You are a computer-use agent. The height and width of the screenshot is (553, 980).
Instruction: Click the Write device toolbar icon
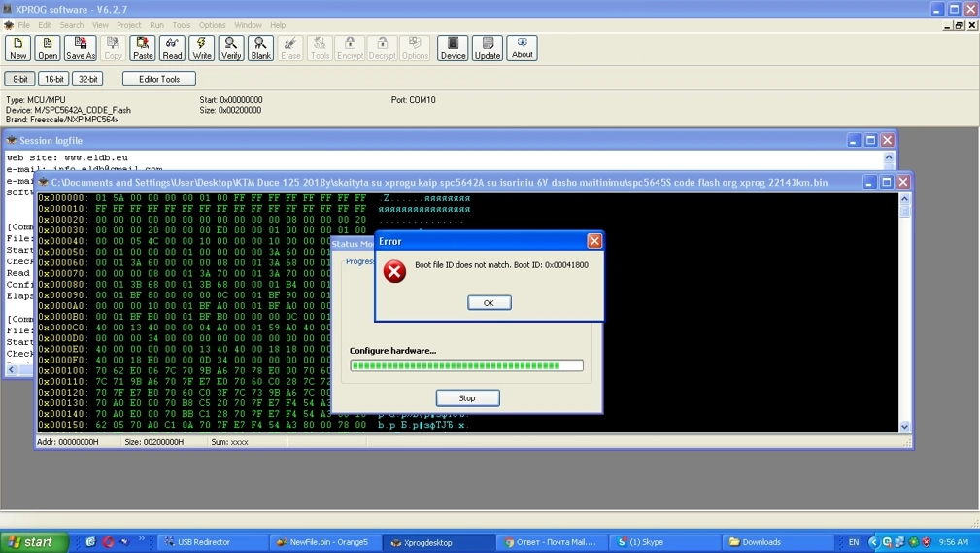tap(202, 49)
